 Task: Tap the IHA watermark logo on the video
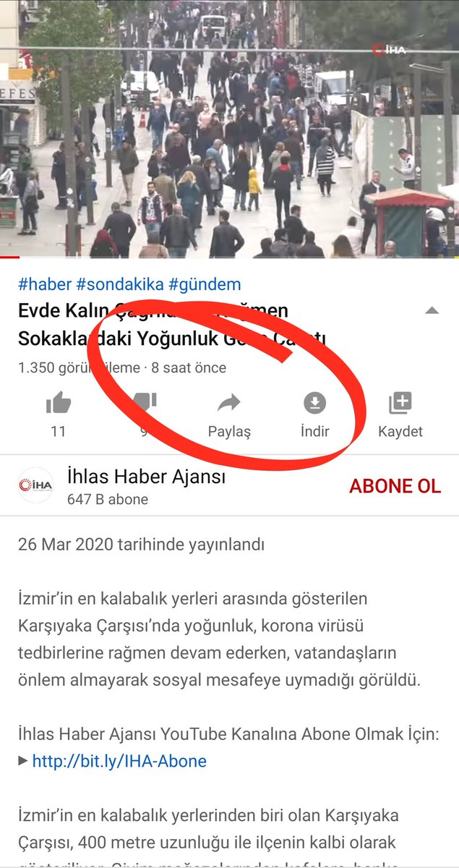click(x=388, y=49)
